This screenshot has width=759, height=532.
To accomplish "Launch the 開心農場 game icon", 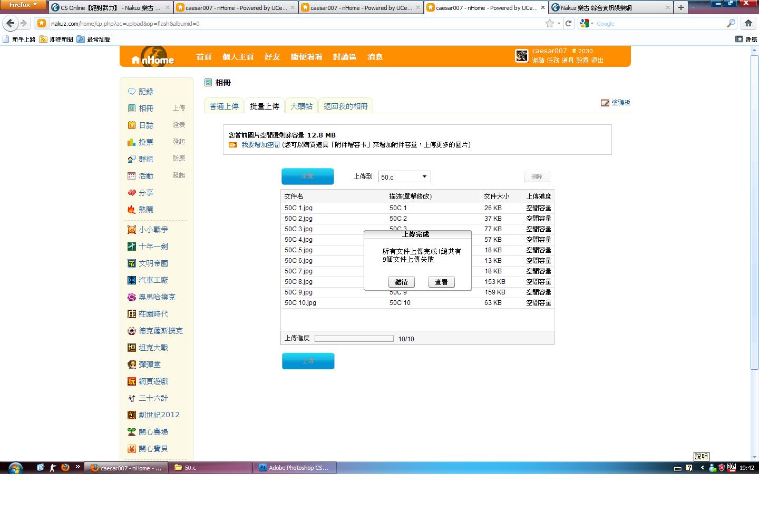I will coord(132,432).
